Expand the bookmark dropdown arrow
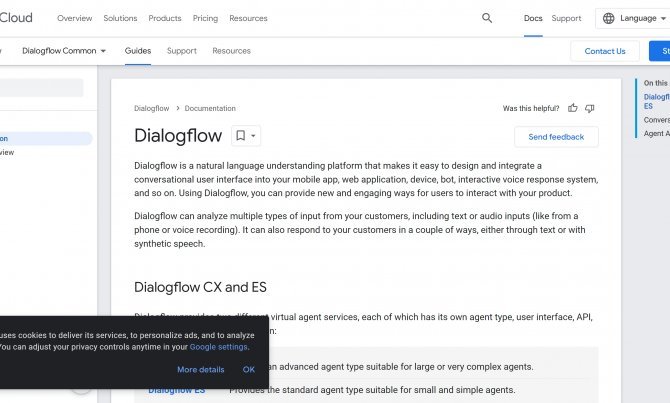This screenshot has width=670, height=403. click(x=253, y=136)
